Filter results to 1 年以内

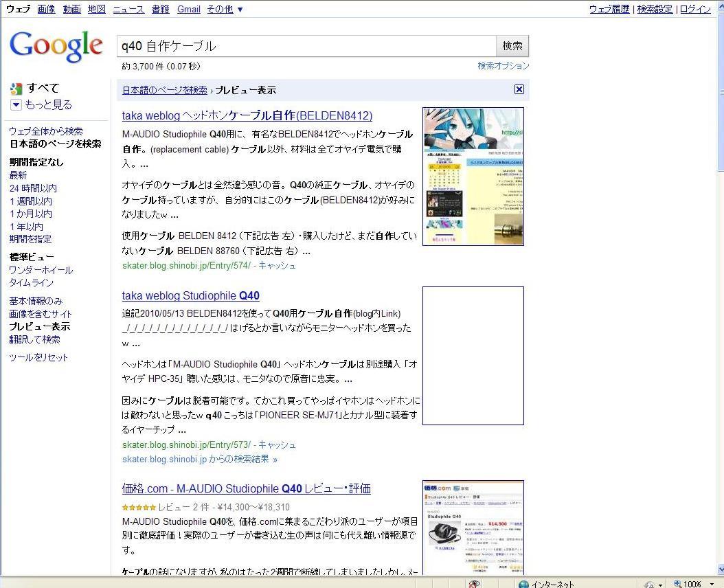tap(26, 226)
